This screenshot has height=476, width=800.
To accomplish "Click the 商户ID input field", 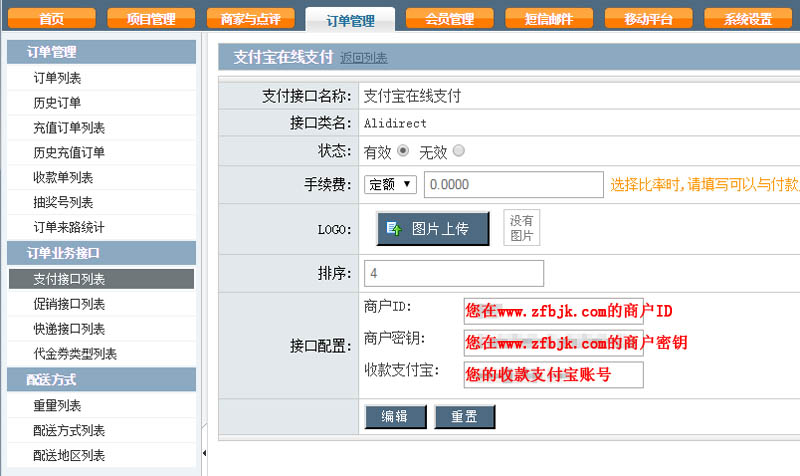I will click(554, 311).
